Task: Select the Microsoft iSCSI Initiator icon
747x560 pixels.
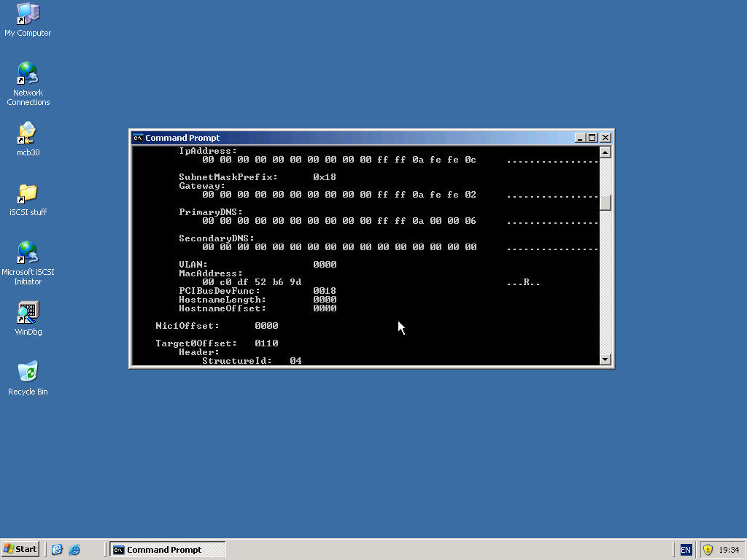Action: click(28, 253)
